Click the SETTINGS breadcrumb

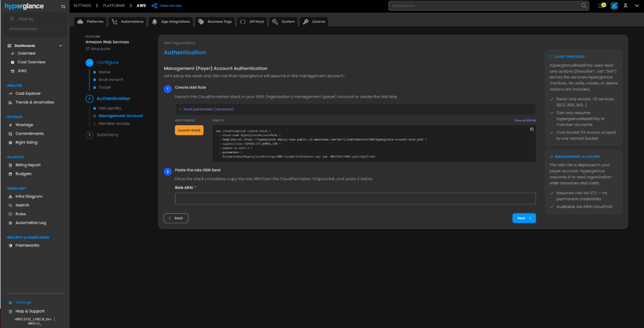[x=82, y=5]
